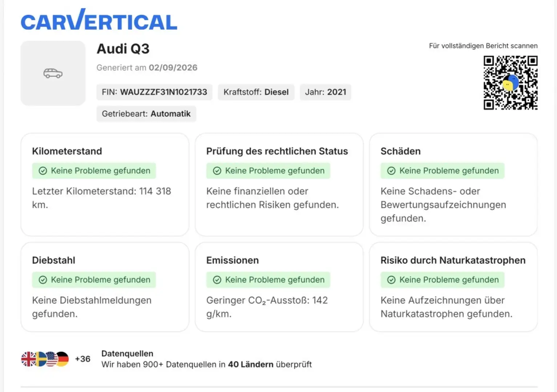
Task: Click the check icon under Prüfung des rechtlichen Status
Action: pos(217,171)
